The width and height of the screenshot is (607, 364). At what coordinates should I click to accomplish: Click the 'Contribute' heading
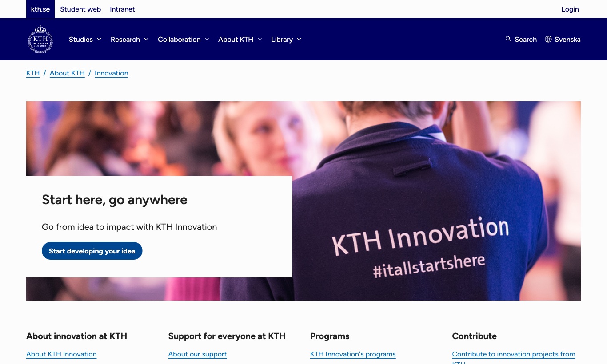(474, 336)
